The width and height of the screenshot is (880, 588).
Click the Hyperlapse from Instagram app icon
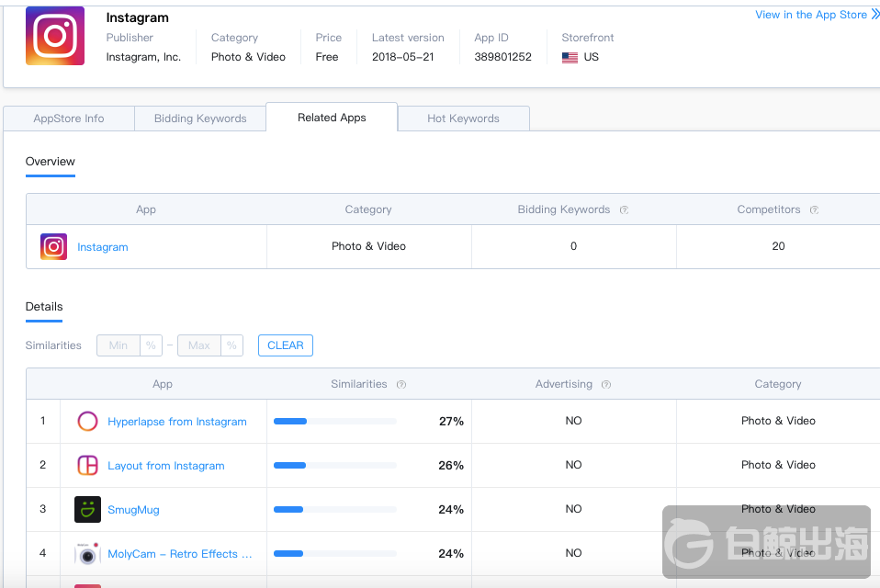click(x=87, y=422)
